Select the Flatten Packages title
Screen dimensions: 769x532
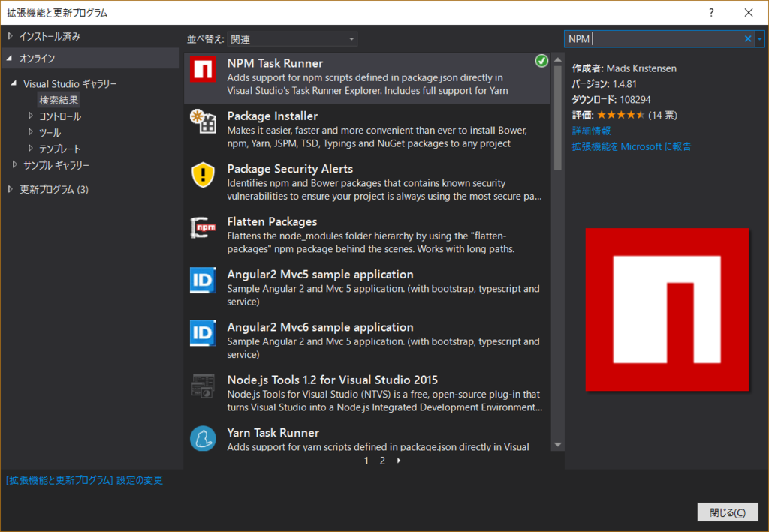click(x=272, y=222)
